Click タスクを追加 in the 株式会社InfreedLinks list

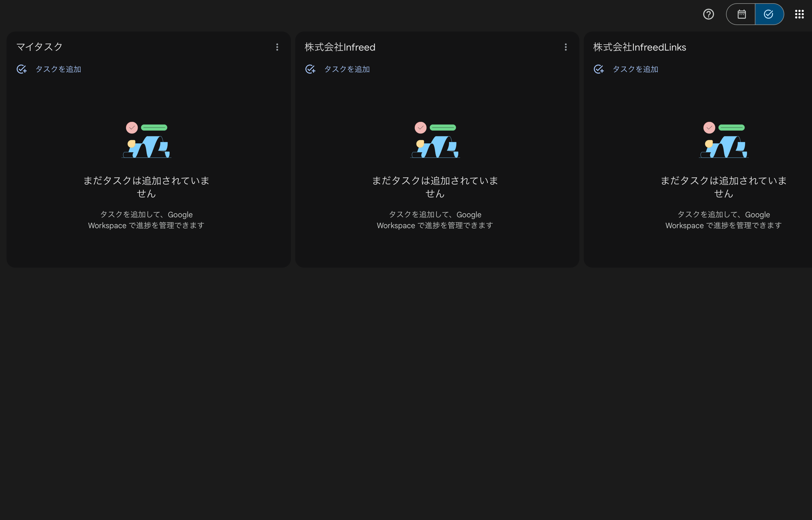pyautogui.click(x=635, y=69)
